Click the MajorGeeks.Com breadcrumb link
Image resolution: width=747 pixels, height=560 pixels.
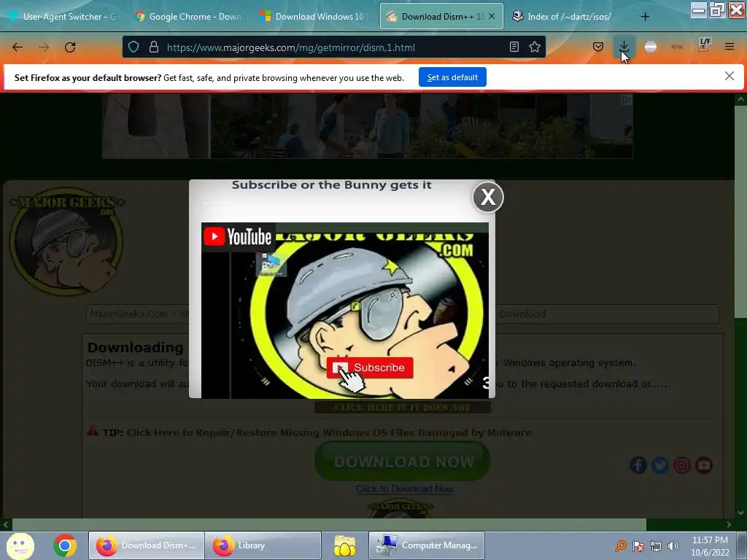pyautogui.click(x=128, y=314)
